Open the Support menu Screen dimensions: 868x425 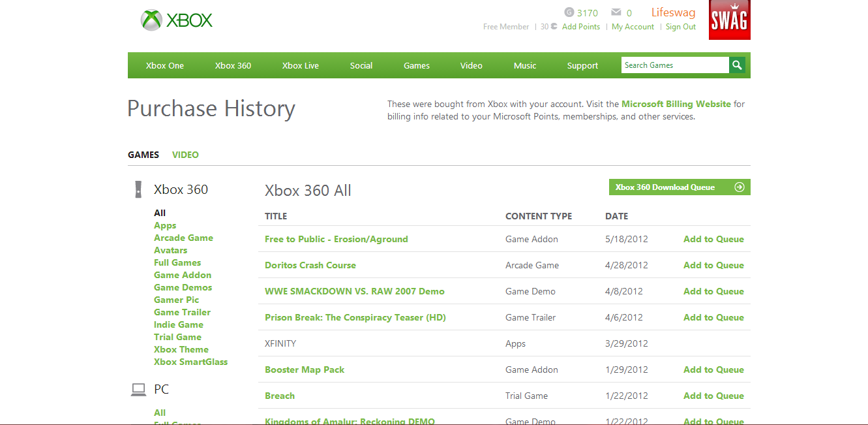pyautogui.click(x=582, y=65)
